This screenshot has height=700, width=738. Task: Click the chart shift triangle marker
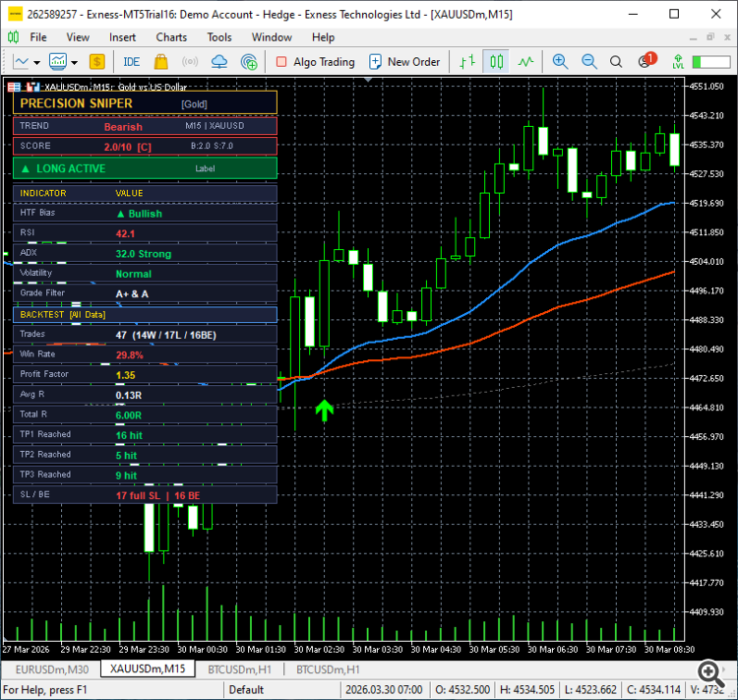pos(368,80)
